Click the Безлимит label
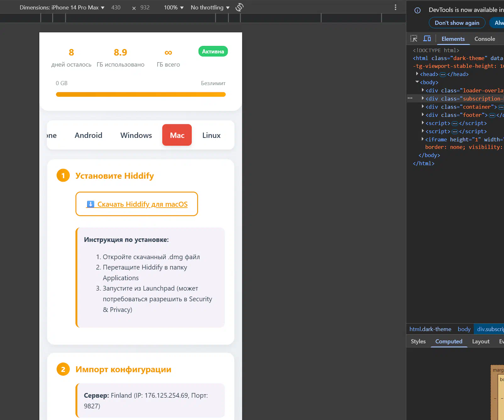The height and width of the screenshot is (420, 504). [213, 83]
